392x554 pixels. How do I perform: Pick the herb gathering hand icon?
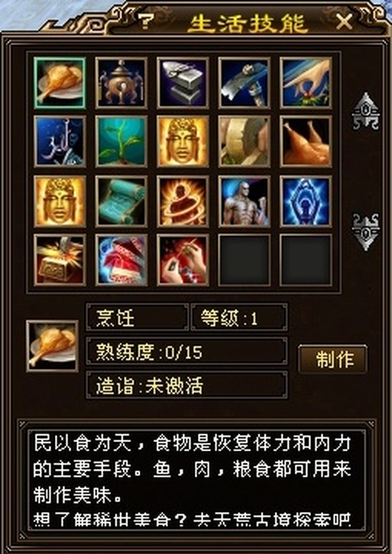tap(306, 82)
